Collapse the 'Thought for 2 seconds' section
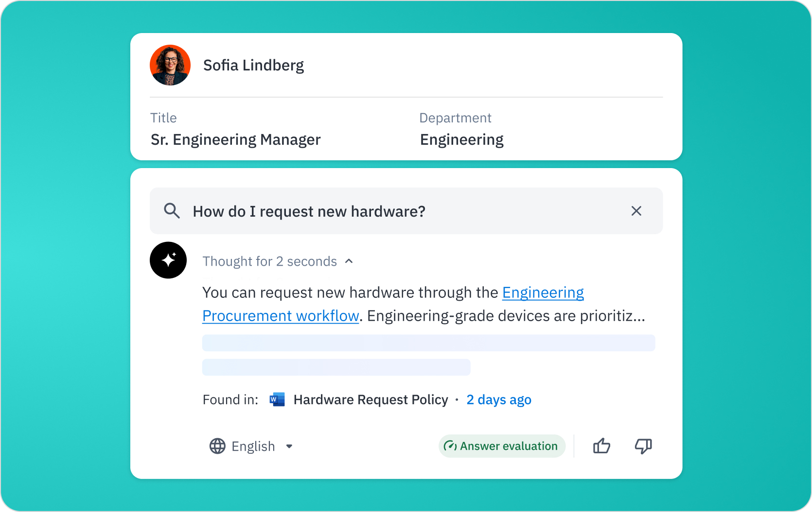 (x=349, y=261)
